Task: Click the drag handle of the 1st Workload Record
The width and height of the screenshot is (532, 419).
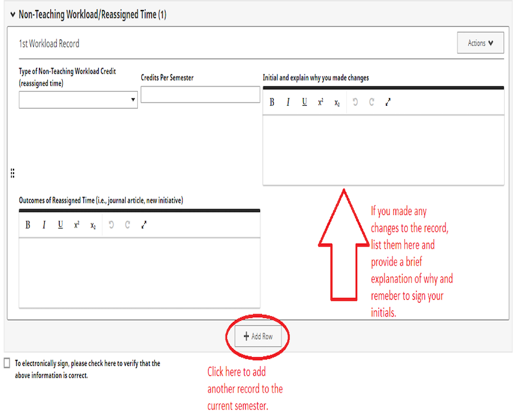Action: click(x=12, y=173)
